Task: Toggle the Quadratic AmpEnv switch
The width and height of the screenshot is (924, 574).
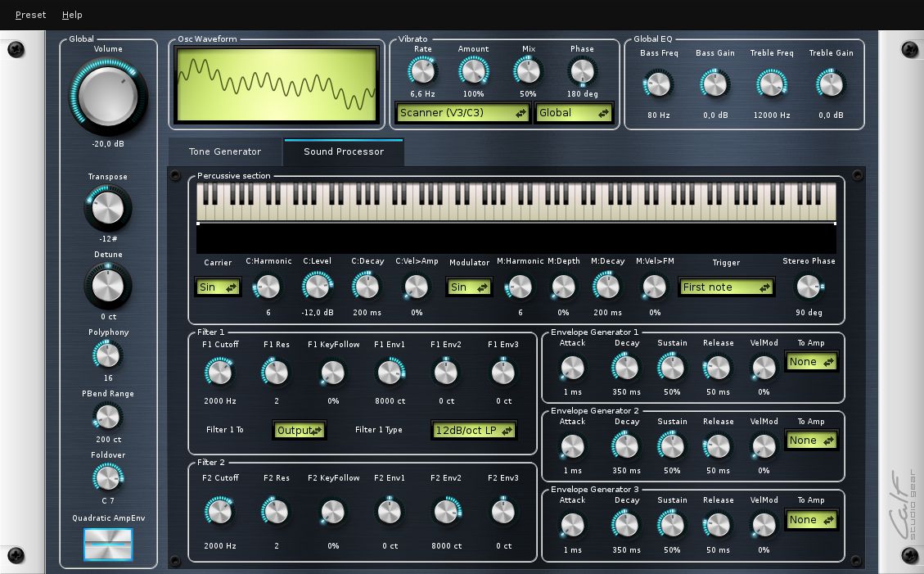Action: pos(108,545)
